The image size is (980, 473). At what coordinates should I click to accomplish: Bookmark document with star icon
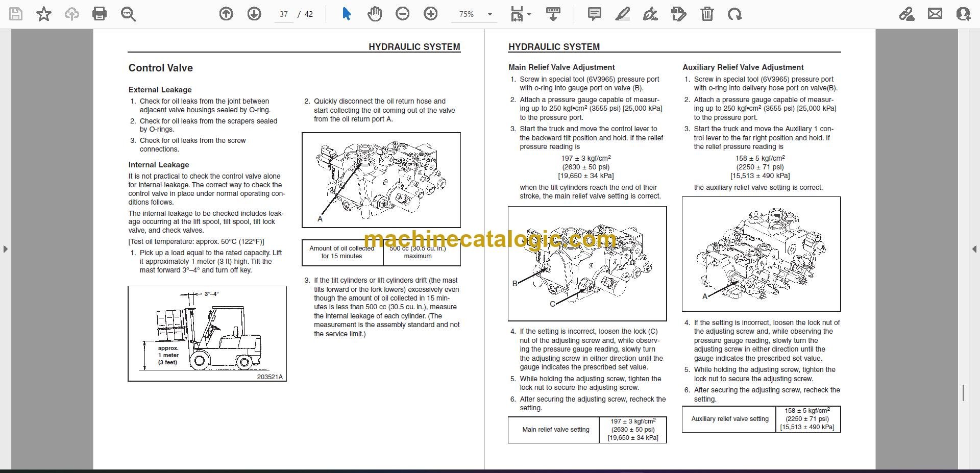coord(44,14)
